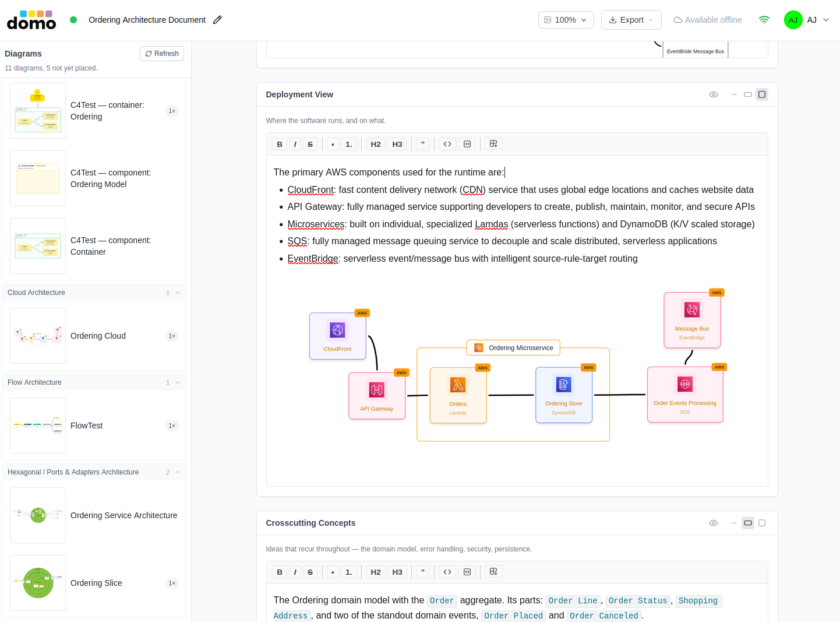Open the AJ account menu chevron
This screenshot has width=840, height=622.
point(825,20)
